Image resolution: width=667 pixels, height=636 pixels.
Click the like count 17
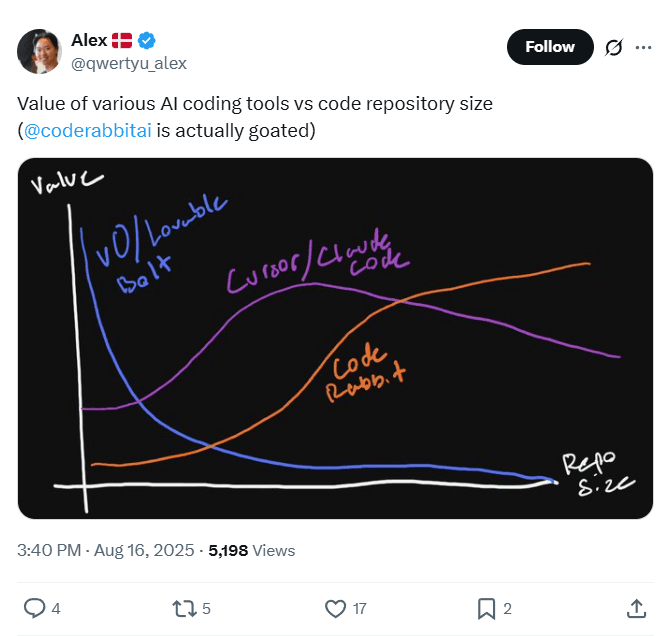click(360, 608)
